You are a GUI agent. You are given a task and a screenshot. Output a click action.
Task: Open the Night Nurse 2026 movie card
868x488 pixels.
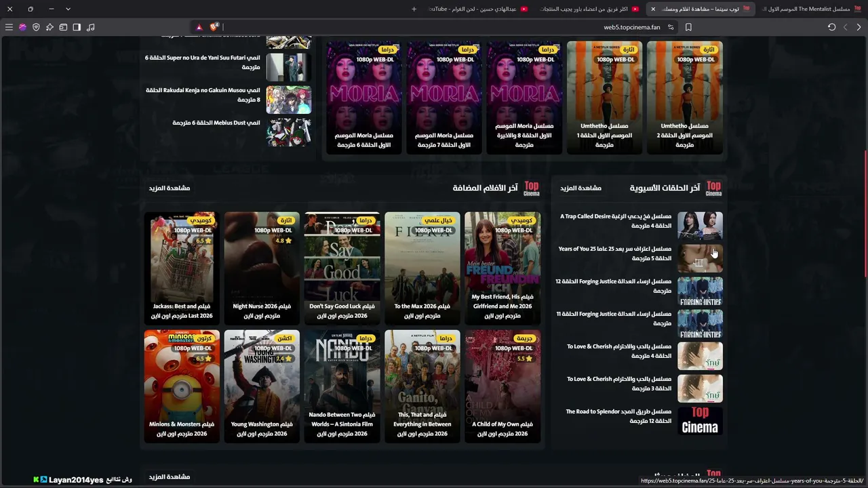(x=262, y=268)
